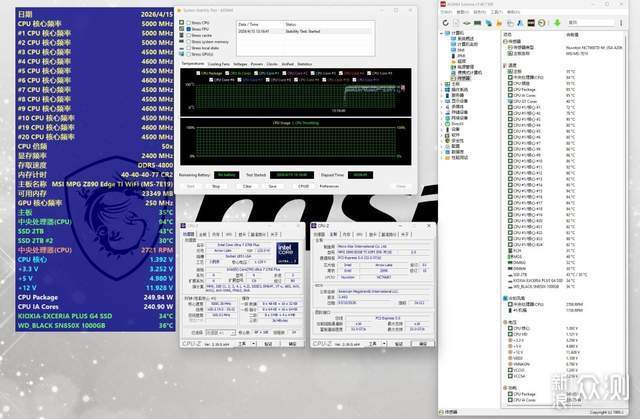The image size is (640, 419).
Task: Select the Stability Test Started log row
Action: (x=304, y=31)
